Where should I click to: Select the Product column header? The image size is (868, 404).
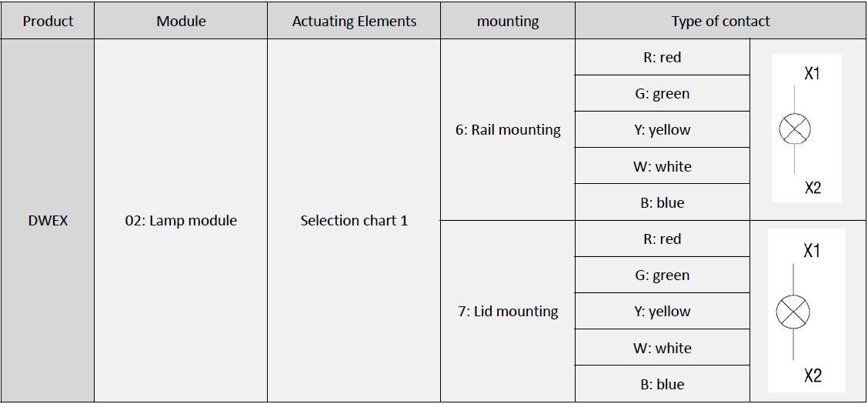(48, 21)
